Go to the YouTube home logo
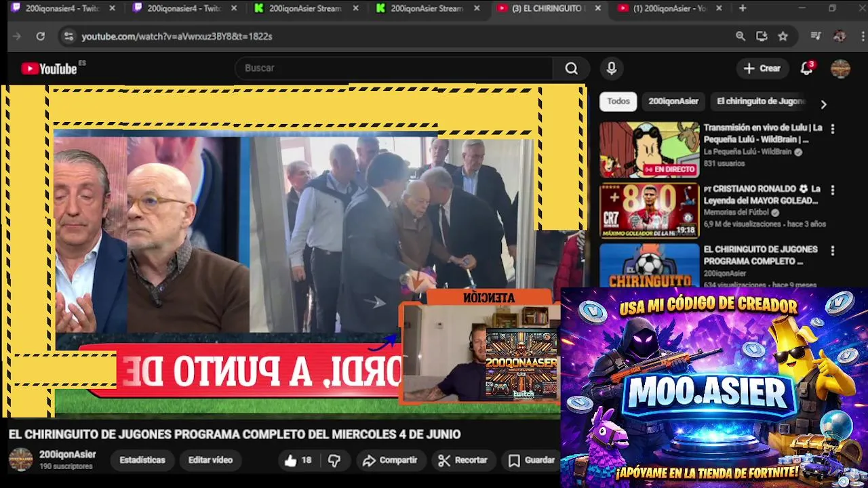Screen dimensions: 868x488 50,68
